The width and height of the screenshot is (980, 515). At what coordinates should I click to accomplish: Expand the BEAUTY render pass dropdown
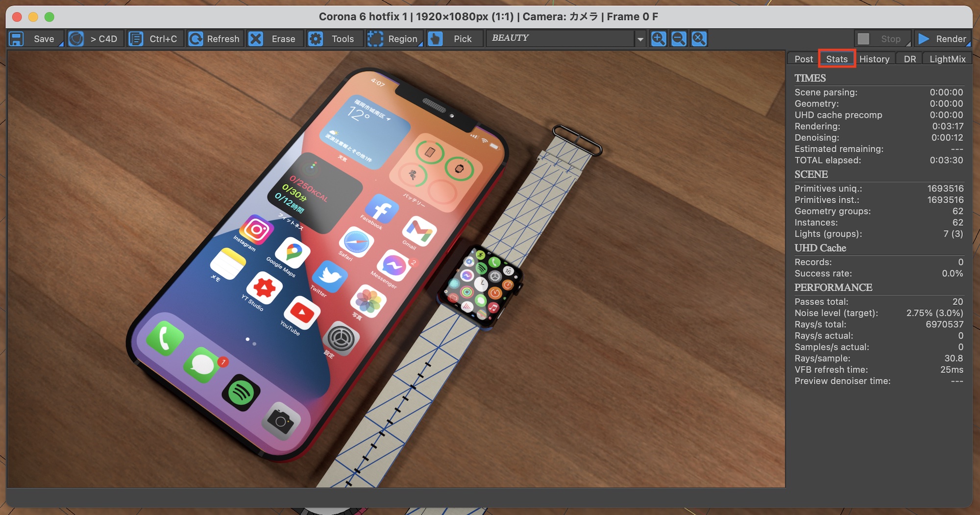[x=640, y=39]
